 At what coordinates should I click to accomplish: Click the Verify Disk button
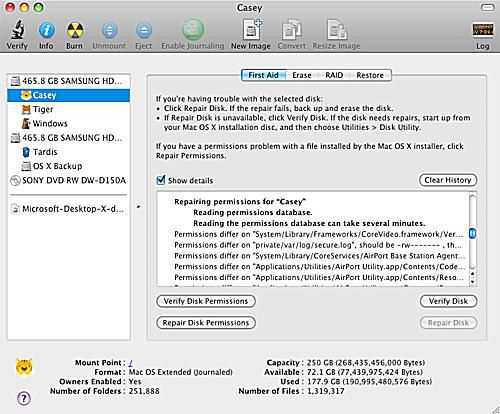click(x=448, y=301)
